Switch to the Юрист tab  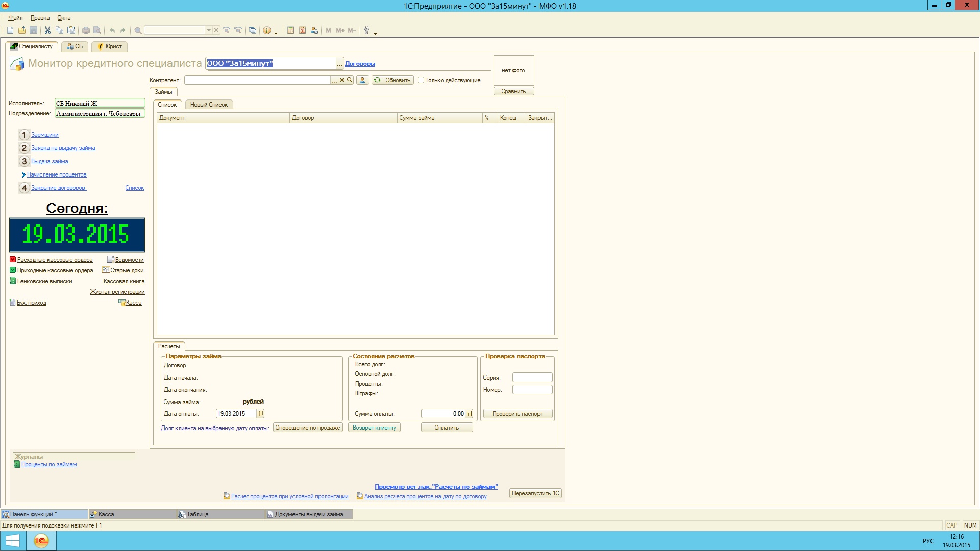pos(109,46)
